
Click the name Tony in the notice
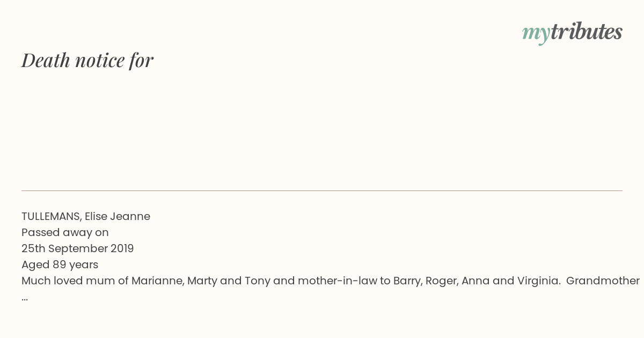pos(257,281)
